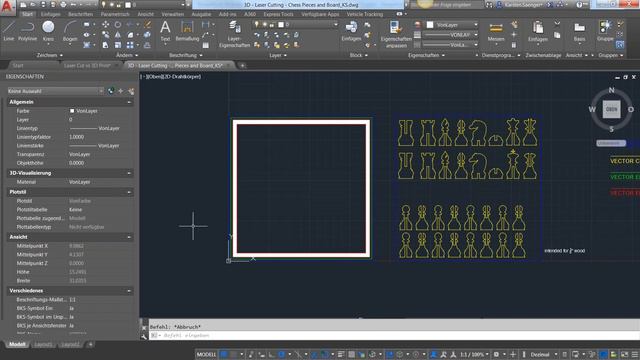The width and height of the screenshot is (640, 360).
Task: Click the clipboard Einfügen paste icon
Action: [x=538, y=32]
